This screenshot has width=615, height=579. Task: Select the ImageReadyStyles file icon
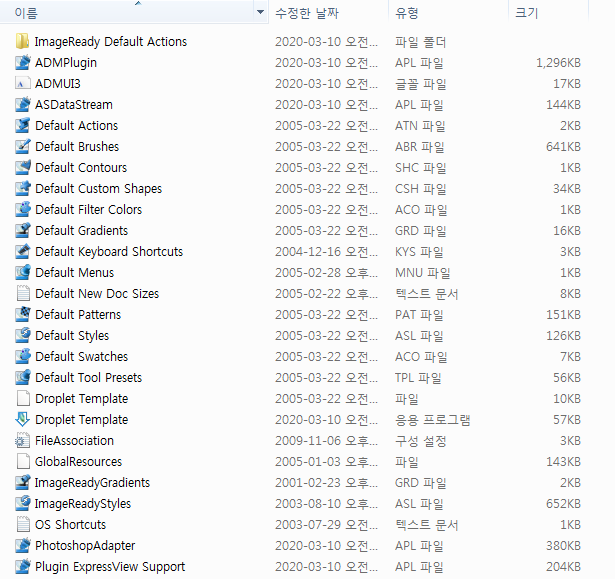tap(23, 503)
